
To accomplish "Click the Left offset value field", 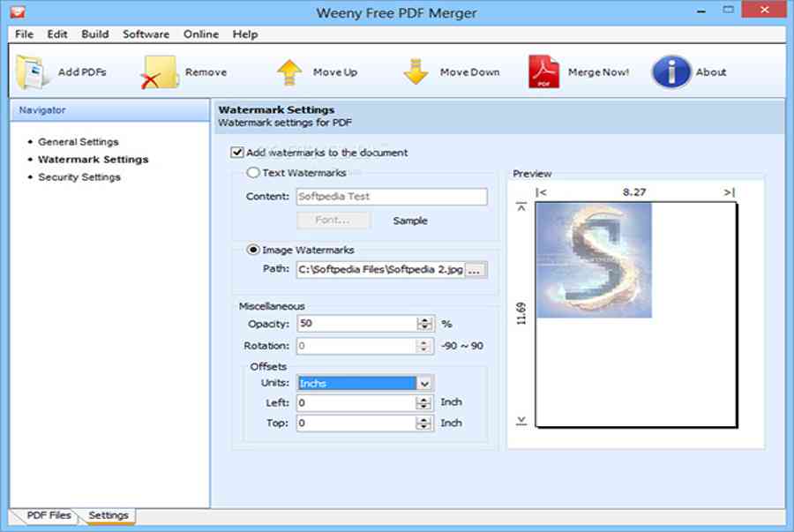I will tap(356, 403).
